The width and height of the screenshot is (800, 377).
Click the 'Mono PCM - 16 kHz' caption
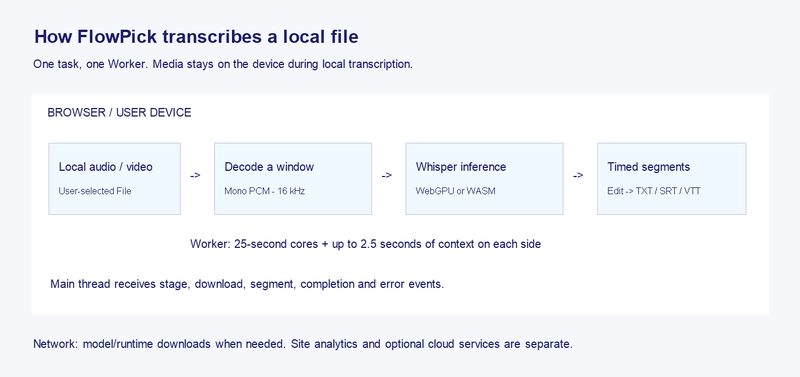[x=264, y=191]
